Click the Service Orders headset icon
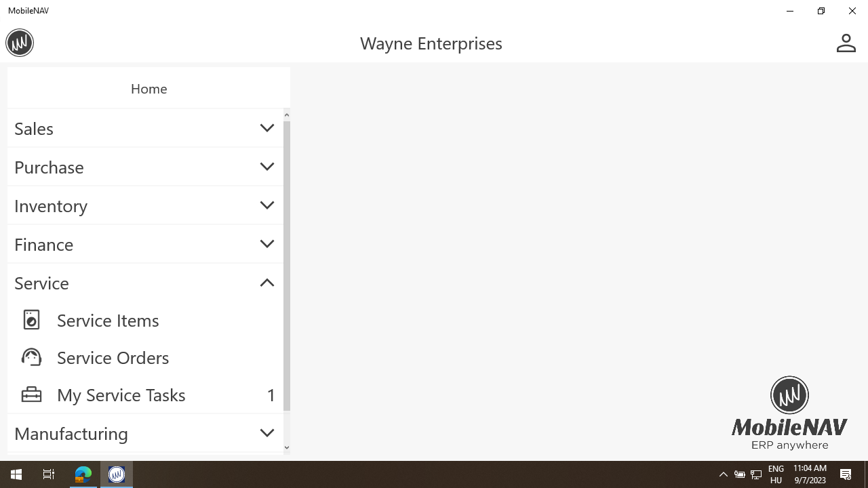 click(x=31, y=357)
